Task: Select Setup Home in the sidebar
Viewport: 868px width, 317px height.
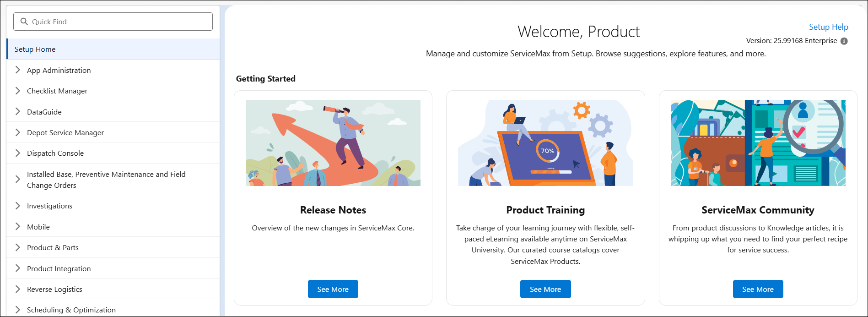Action: [113, 49]
